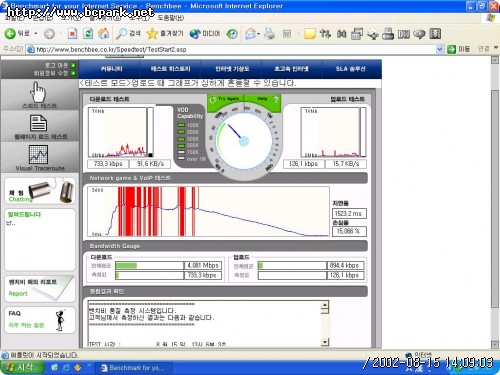This screenshot has height=375, width=500.
Task: Click the 로그 아웃 link
Action: click(x=56, y=65)
